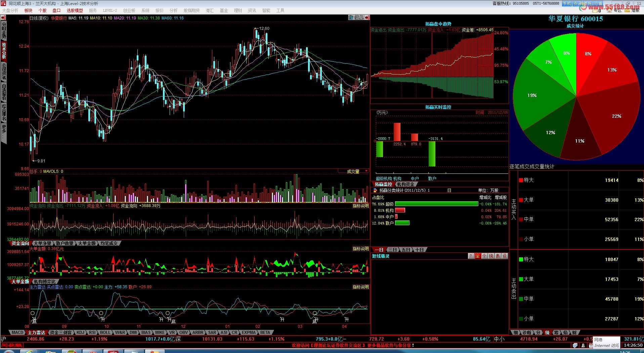The width and height of the screenshot is (644, 353).
Task: Click the 行情 button in title bar
Action: [598, 3]
